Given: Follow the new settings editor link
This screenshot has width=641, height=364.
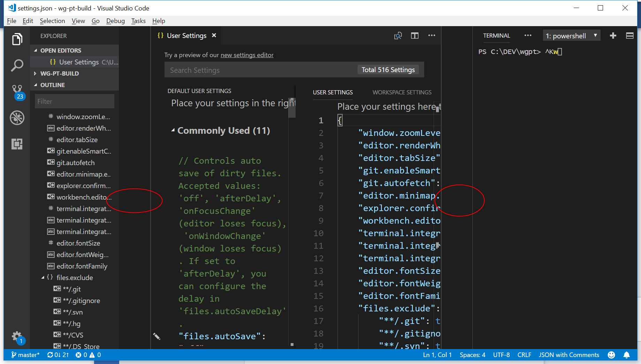Looking at the screenshot, I should pyautogui.click(x=247, y=55).
